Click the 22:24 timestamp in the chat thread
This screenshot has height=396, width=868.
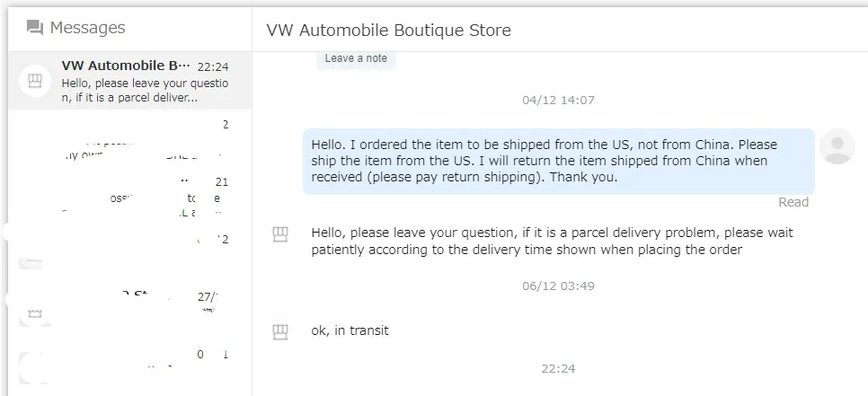[x=558, y=368]
